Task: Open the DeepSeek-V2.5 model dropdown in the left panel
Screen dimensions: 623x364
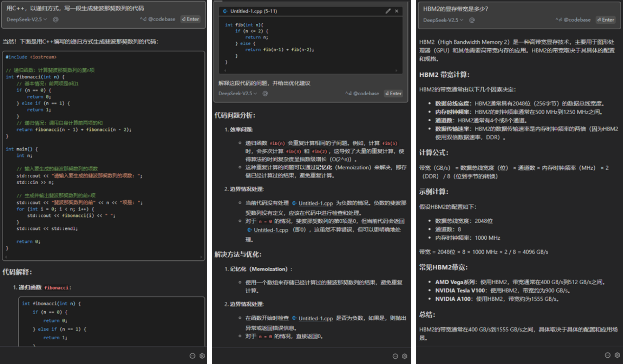Action: click(27, 20)
